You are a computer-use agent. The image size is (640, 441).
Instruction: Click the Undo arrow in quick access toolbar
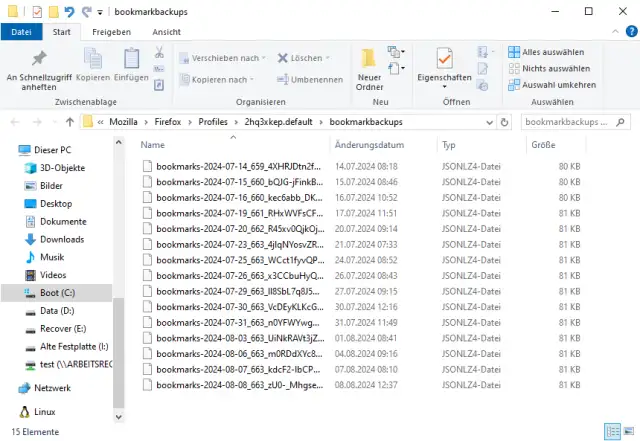(x=69, y=12)
